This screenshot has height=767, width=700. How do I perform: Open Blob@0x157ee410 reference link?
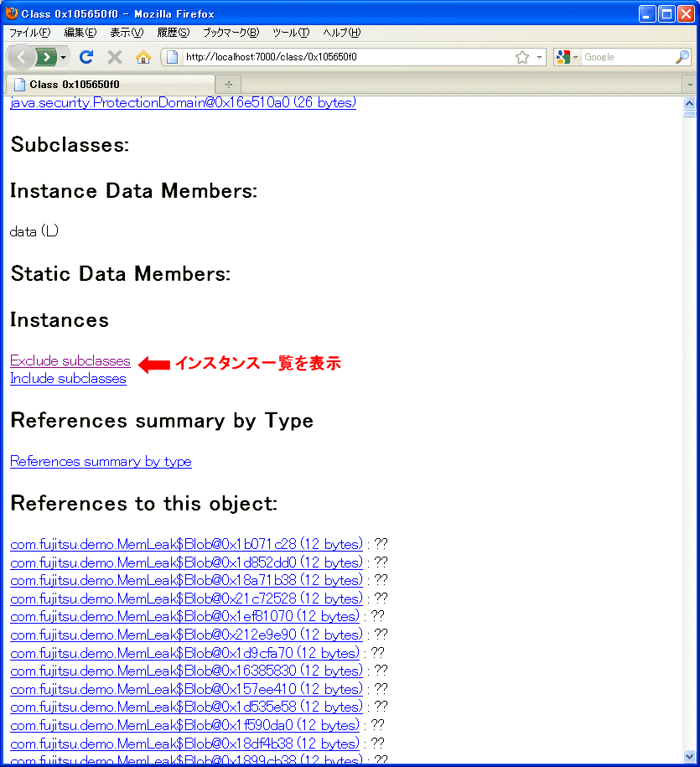tap(186, 689)
